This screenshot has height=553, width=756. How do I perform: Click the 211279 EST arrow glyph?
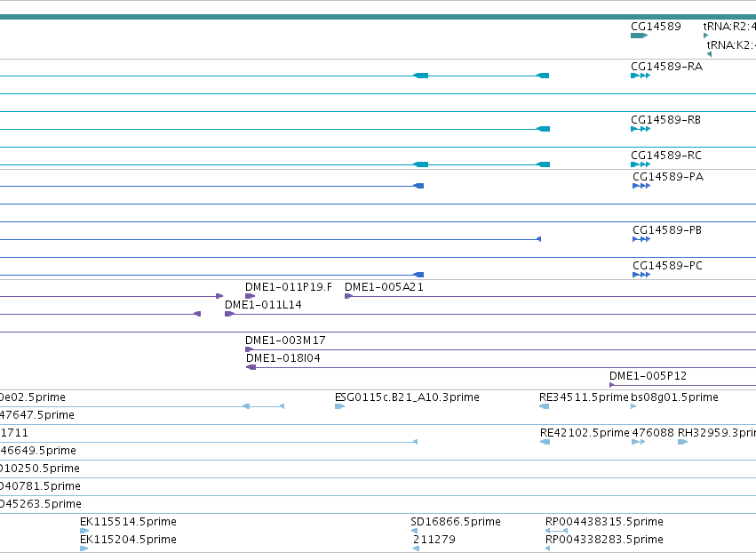pos(416,549)
